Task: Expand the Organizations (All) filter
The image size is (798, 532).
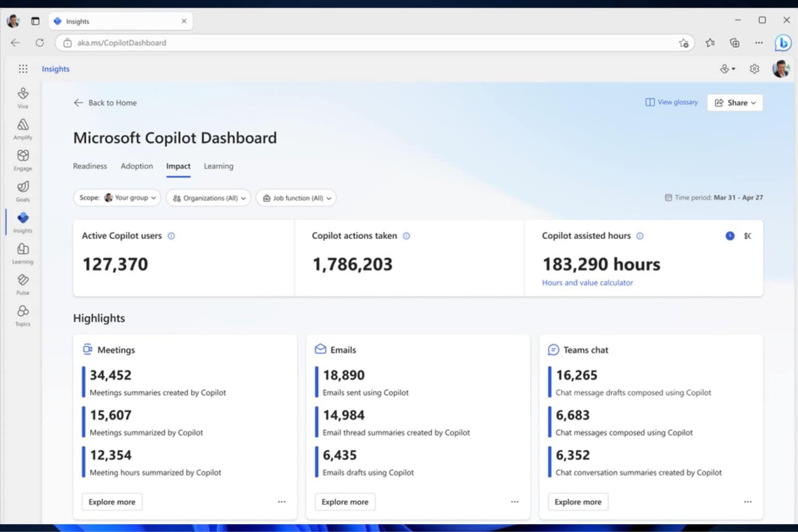Action: (x=208, y=198)
